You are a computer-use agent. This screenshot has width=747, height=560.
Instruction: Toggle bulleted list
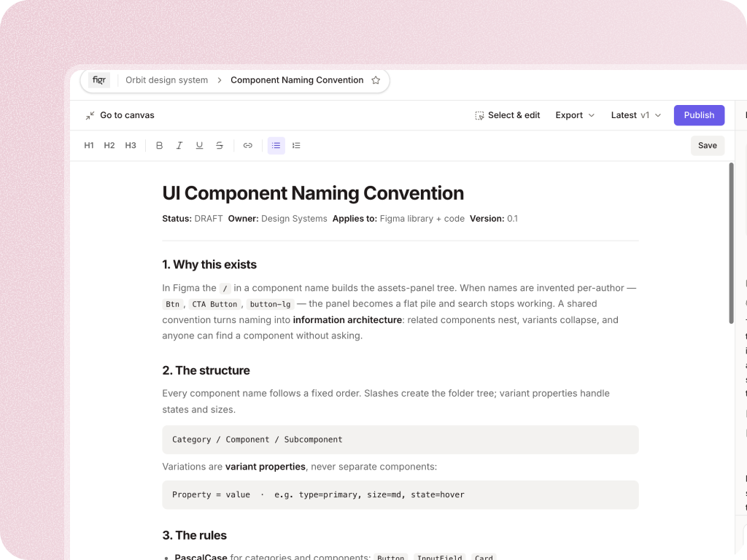pyautogui.click(x=276, y=146)
